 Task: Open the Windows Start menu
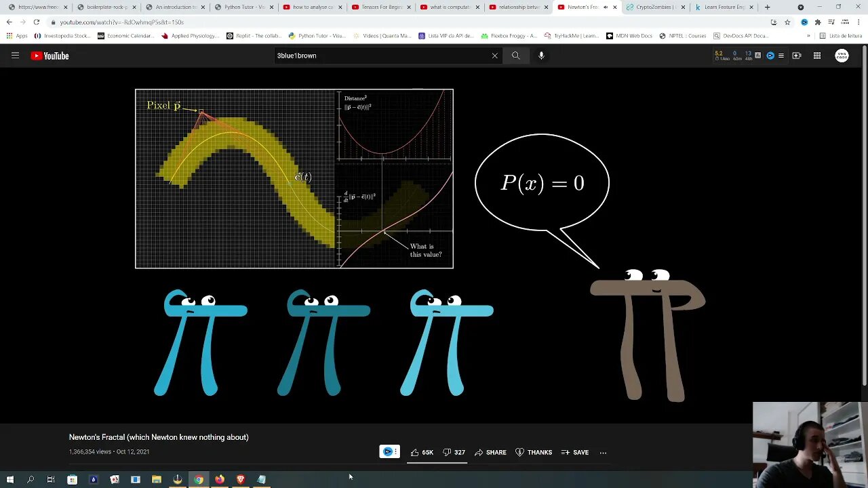pos(9,479)
